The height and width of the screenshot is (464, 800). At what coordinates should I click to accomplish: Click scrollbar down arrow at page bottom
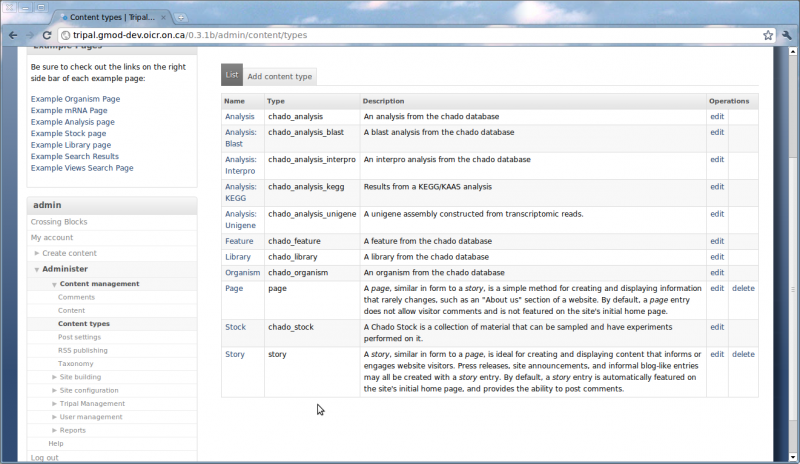[793, 457]
